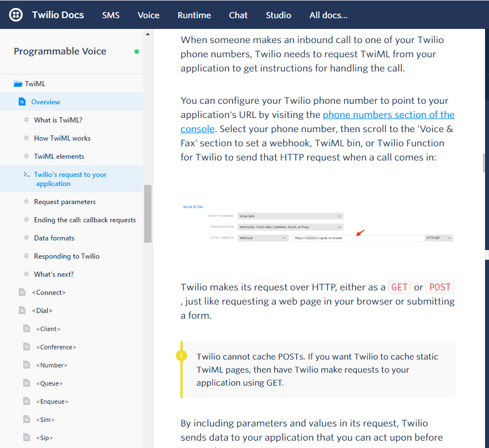The image size is (489, 448).
Task: Open the Chat docs menu
Action: coord(238,15)
